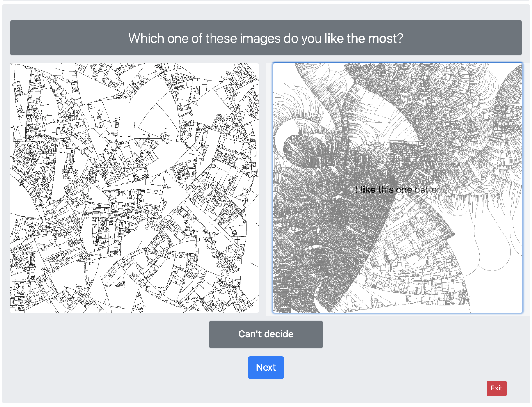
Task: Advance to the next image pair
Action: (266, 367)
